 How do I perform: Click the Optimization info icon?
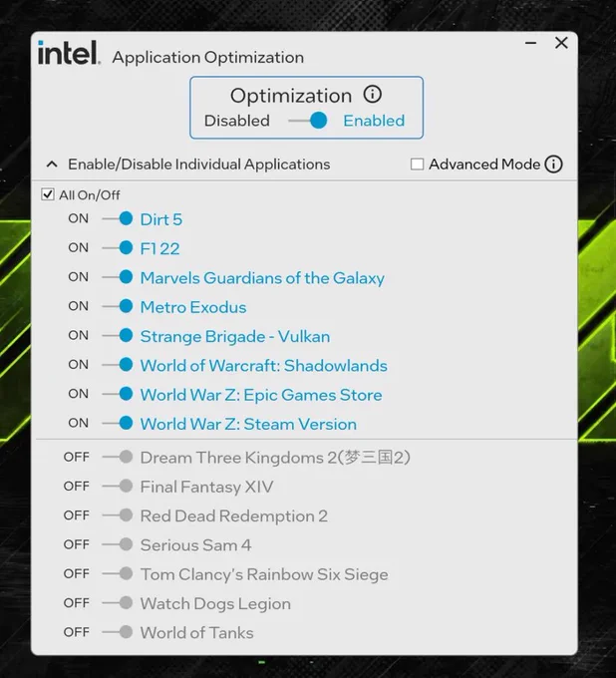(372, 94)
